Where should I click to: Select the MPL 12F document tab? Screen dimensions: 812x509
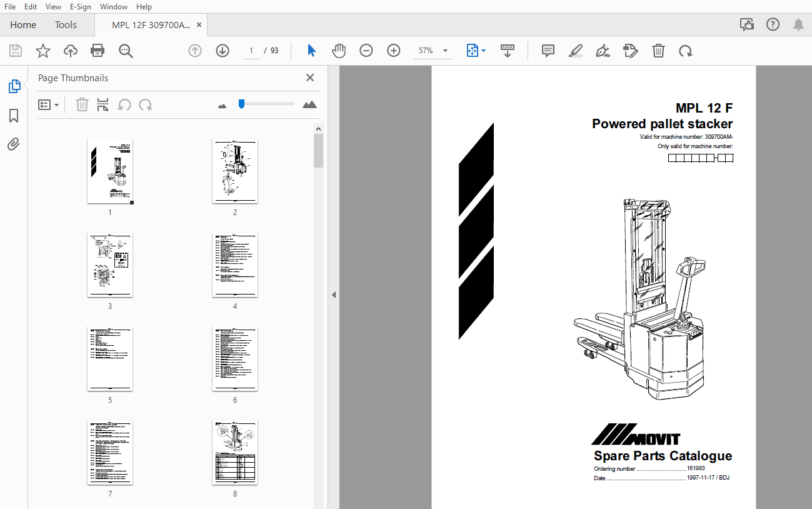(151, 25)
